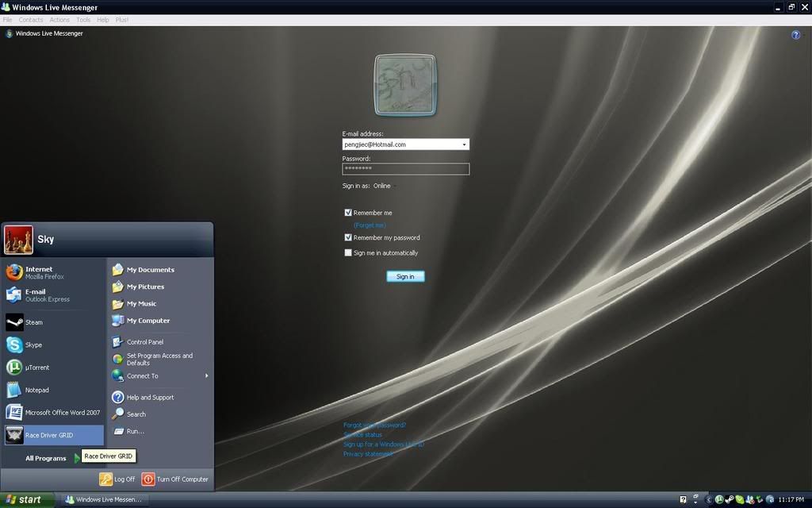
Task: Launch Outlook Express E-mail icon
Action: pyautogui.click(x=14, y=295)
